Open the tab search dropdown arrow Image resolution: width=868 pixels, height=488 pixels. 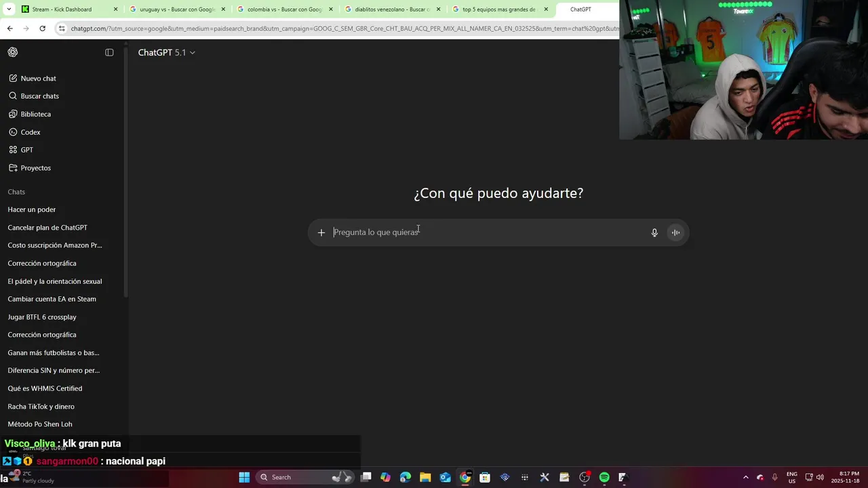[8, 9]
